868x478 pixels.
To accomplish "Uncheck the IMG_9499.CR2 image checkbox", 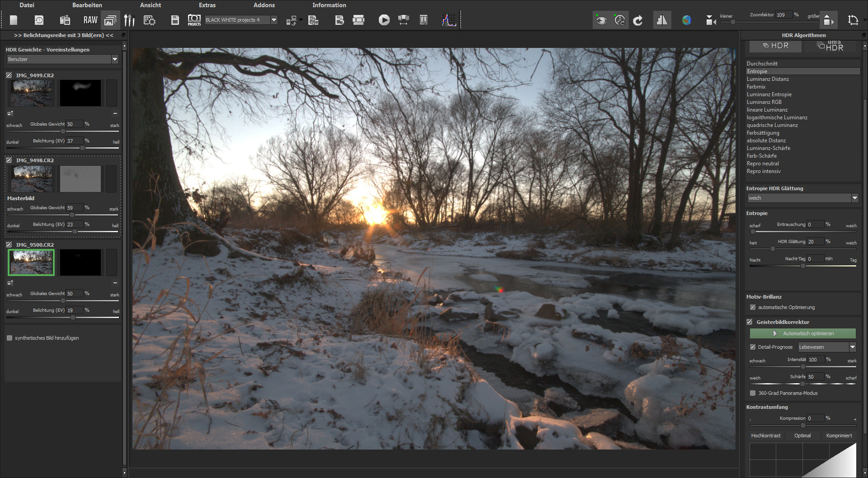I will click(9, 75).
